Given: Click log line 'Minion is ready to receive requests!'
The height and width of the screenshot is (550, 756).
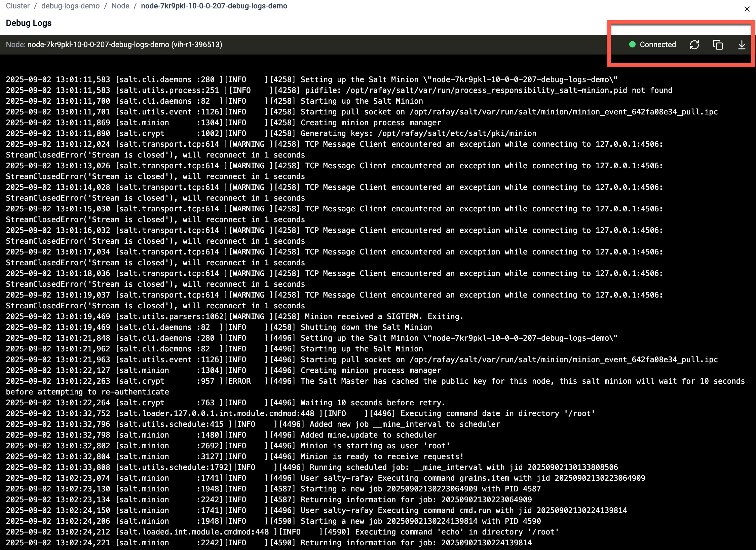Looking at the screenshot, I should [235, 456].
